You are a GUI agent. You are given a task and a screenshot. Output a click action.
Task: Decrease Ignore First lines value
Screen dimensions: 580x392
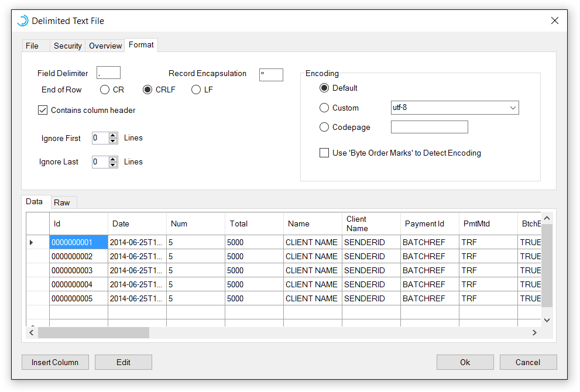click(113, 141)
